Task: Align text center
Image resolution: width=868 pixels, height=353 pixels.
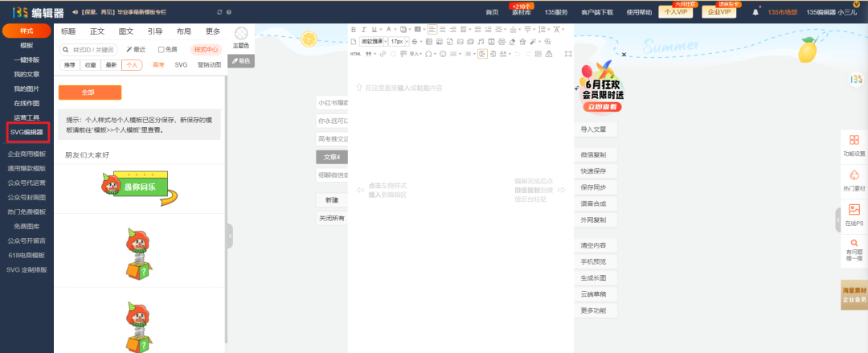Action: [442, 30]
